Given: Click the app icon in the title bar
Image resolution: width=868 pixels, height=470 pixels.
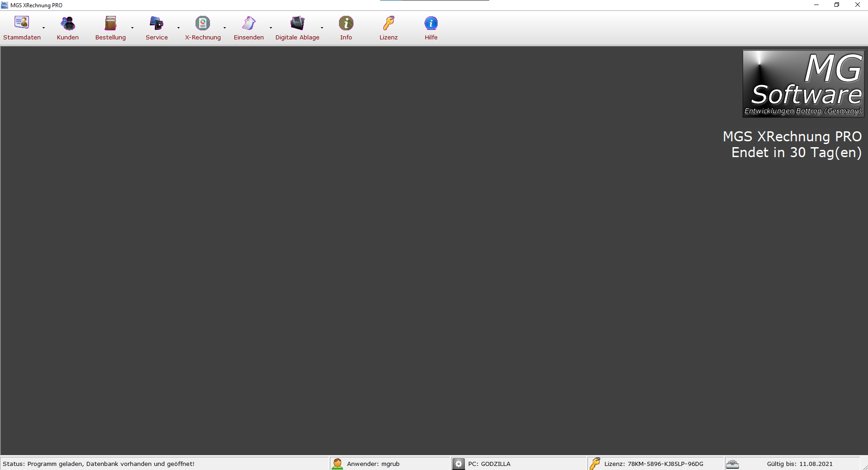Looking at the screenshot, I should [5, 5].
